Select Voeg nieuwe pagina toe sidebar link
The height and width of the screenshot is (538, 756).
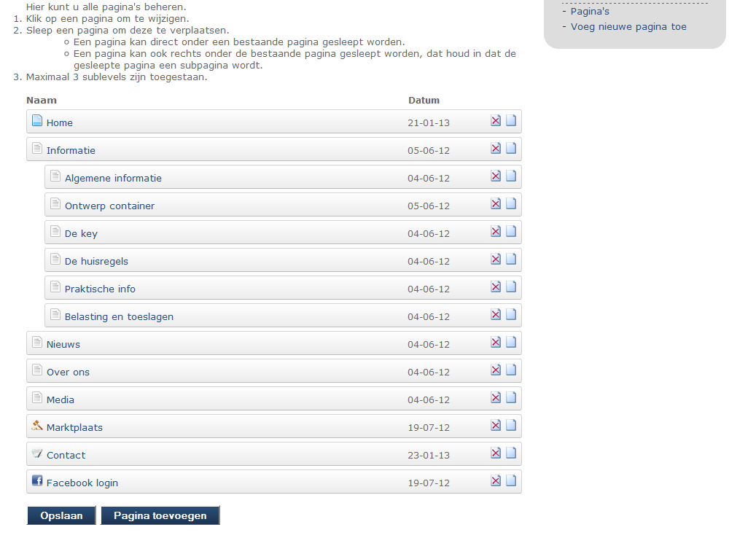628,27
